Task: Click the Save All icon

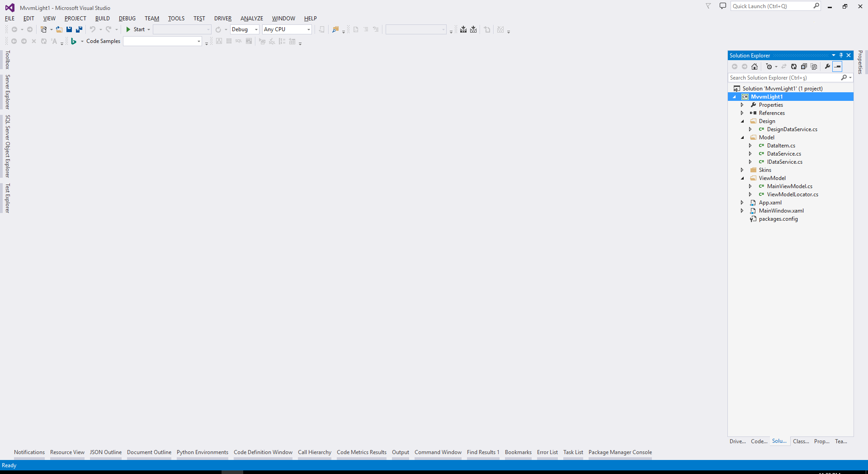Action: pyautogui.click(x=79, y=29)
